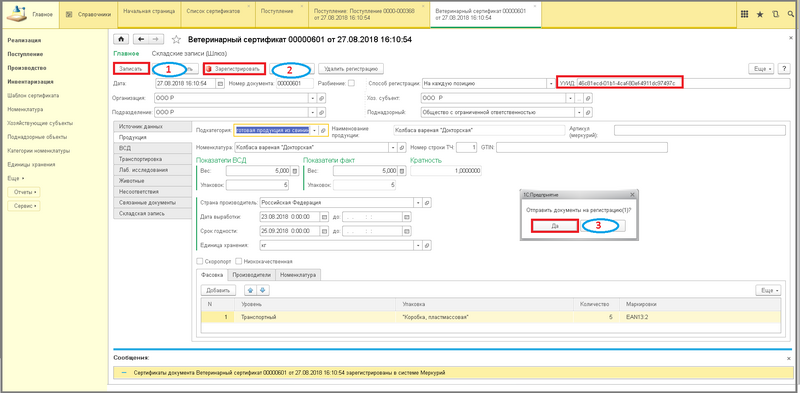Click the Записать button

point(131,68)
